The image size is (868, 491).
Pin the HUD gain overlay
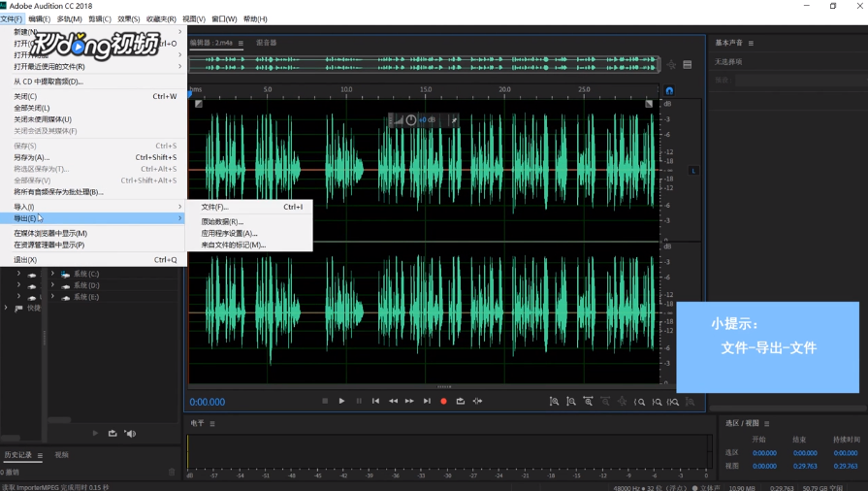pyautogui.click(x=454, y=120)
